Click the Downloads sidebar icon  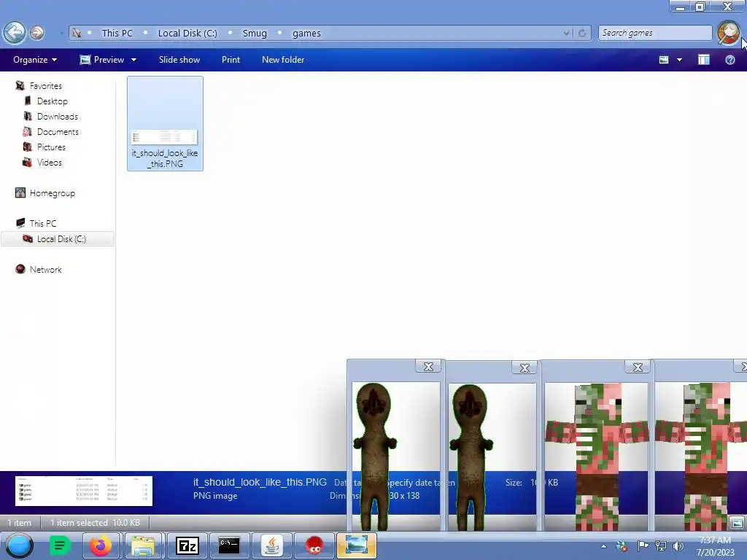(x=28, y=116)
